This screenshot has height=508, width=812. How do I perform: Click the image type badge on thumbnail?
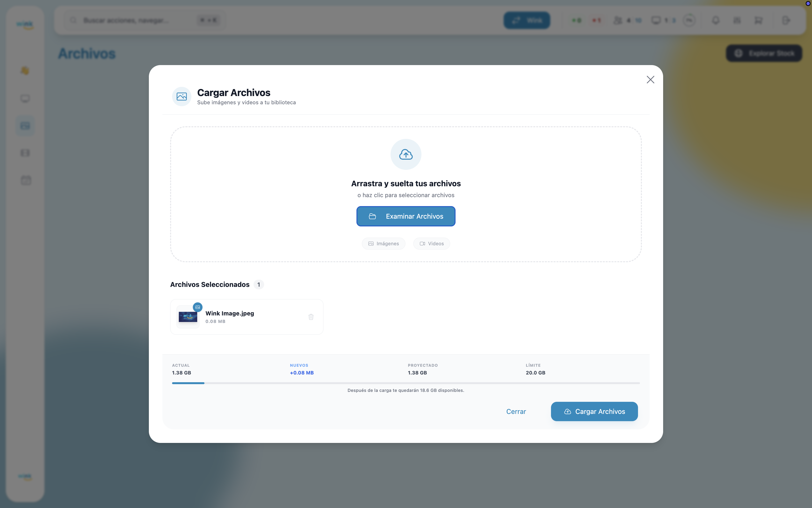pos(198,307)
